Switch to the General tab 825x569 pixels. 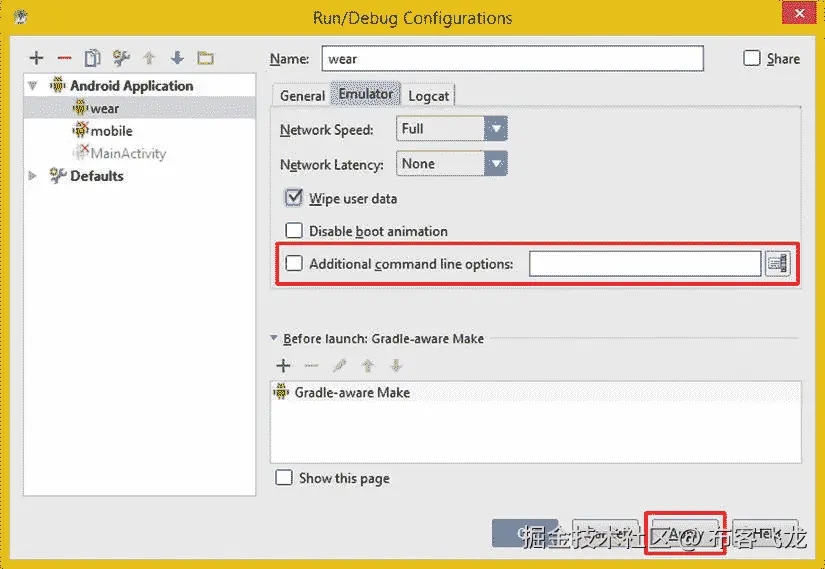point(302,96)
